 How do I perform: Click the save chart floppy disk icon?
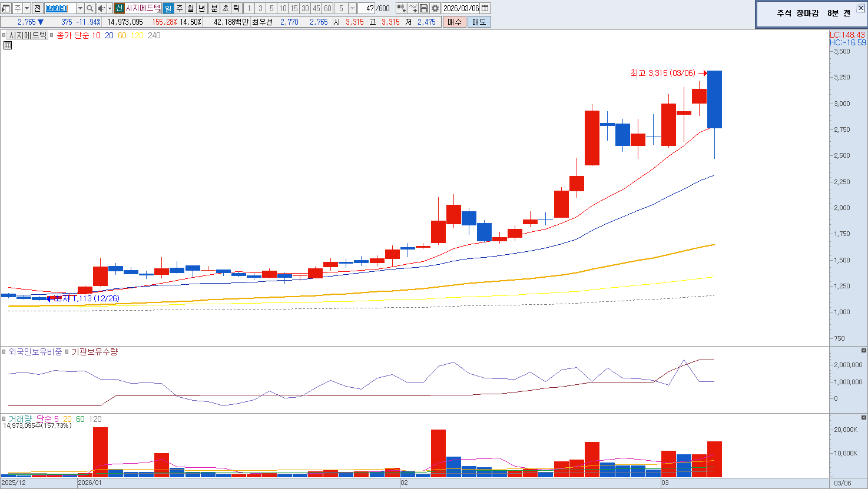coord(424,8)
